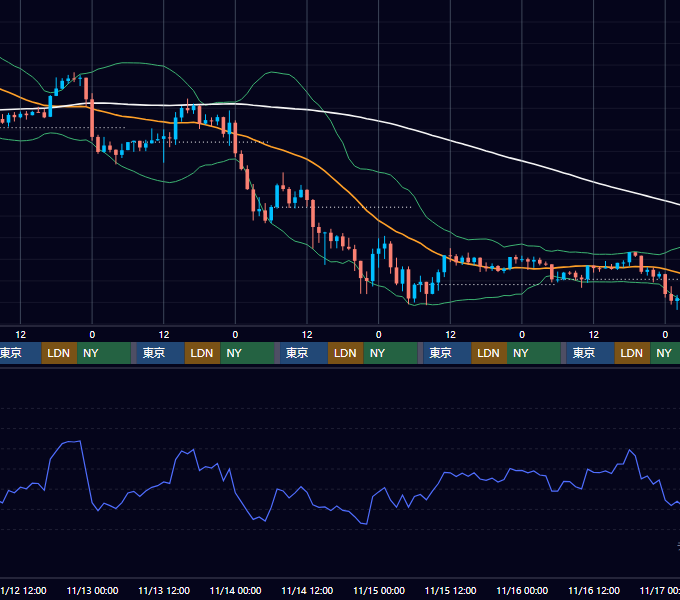
Task: Select the 11/14 12:00 date label
Action: tap(307, 590)
